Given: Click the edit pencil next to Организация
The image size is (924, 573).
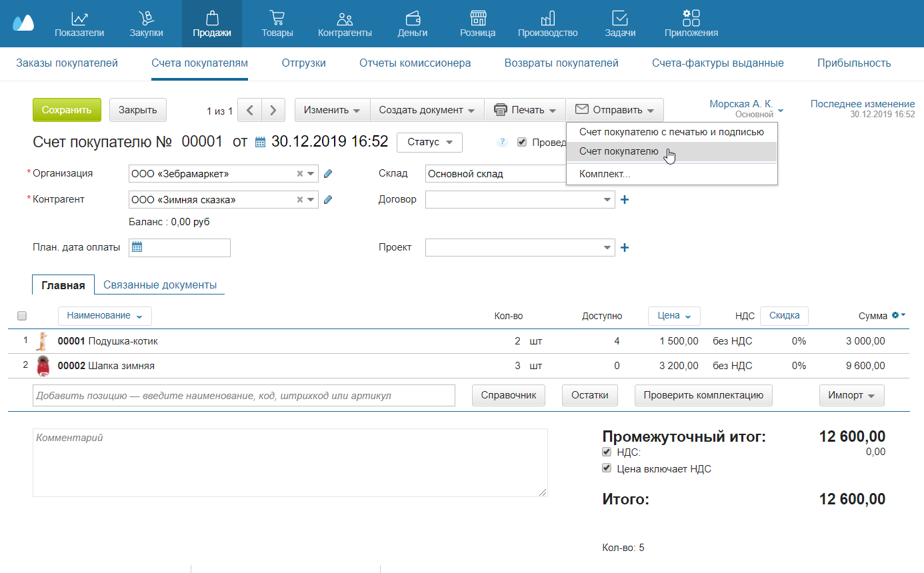Looking at the screenshot, I should point(327,174).
